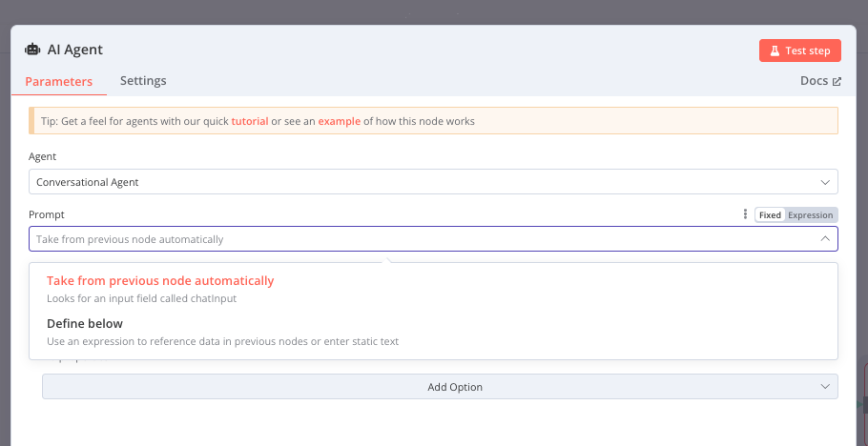Switch to the Settings tab

pyautogui.click(x=143, y=81)
